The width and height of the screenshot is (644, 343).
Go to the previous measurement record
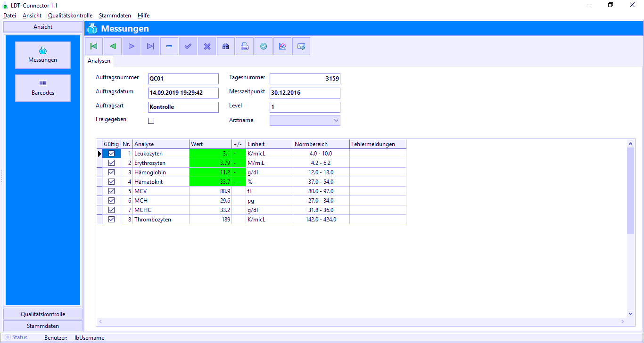pyautogui.click(x=113, y=46)
